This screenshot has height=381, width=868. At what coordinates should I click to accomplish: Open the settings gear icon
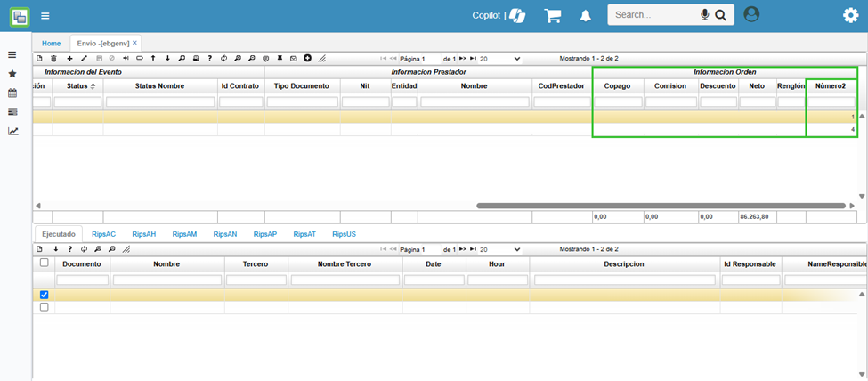850,15
